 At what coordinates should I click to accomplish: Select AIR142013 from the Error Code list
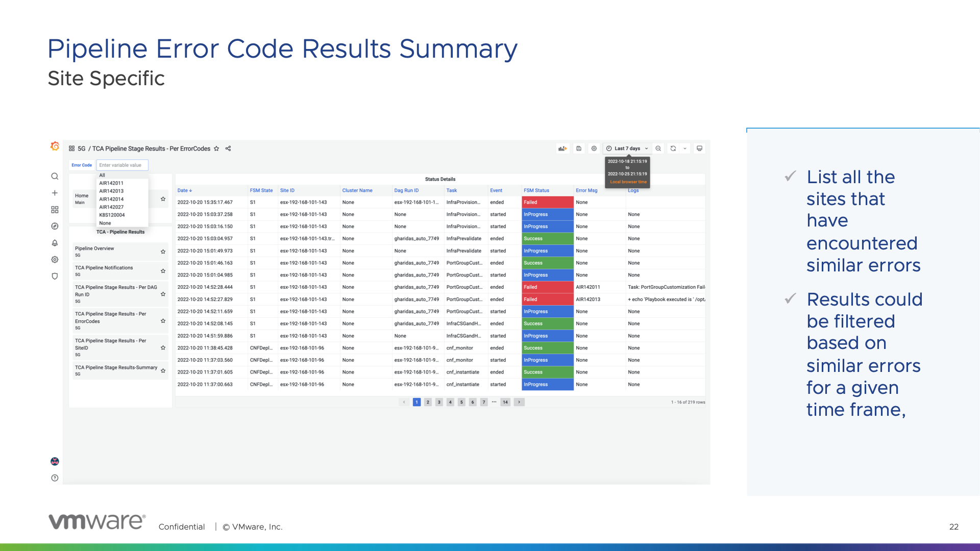pyautogui.click(x=111, y=191)
